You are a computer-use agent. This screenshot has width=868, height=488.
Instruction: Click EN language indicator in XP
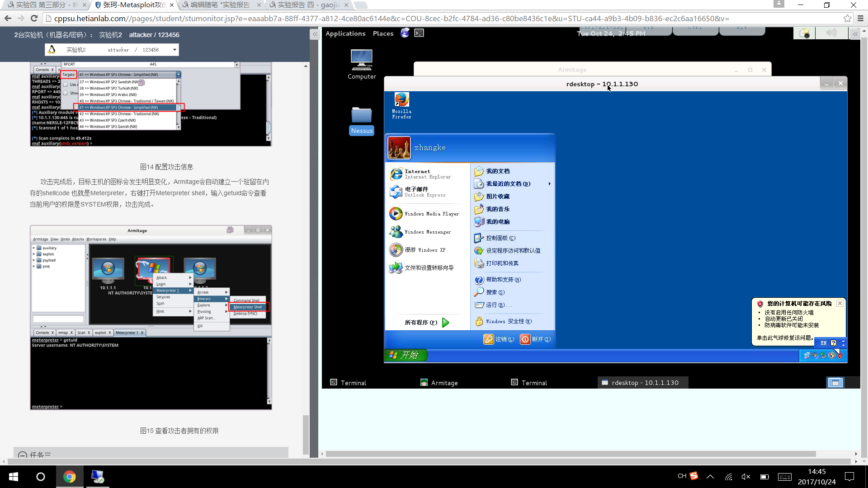[x=823, y=343]
